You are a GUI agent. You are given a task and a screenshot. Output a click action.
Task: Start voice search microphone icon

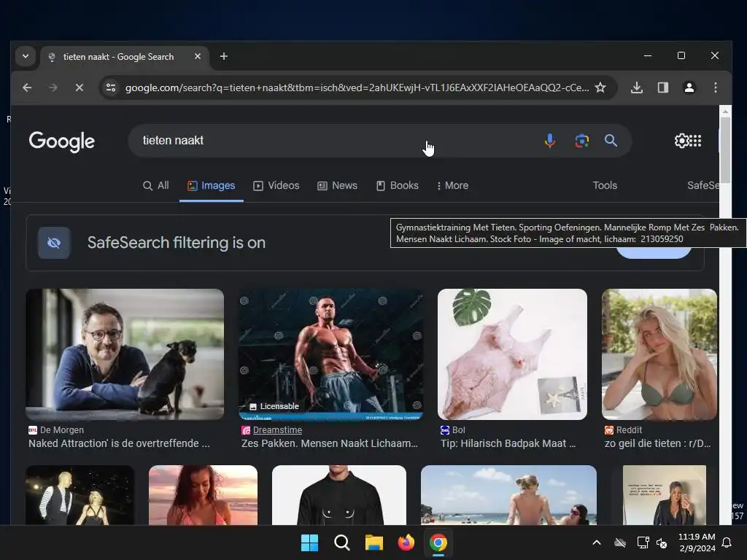click(550, 141)
